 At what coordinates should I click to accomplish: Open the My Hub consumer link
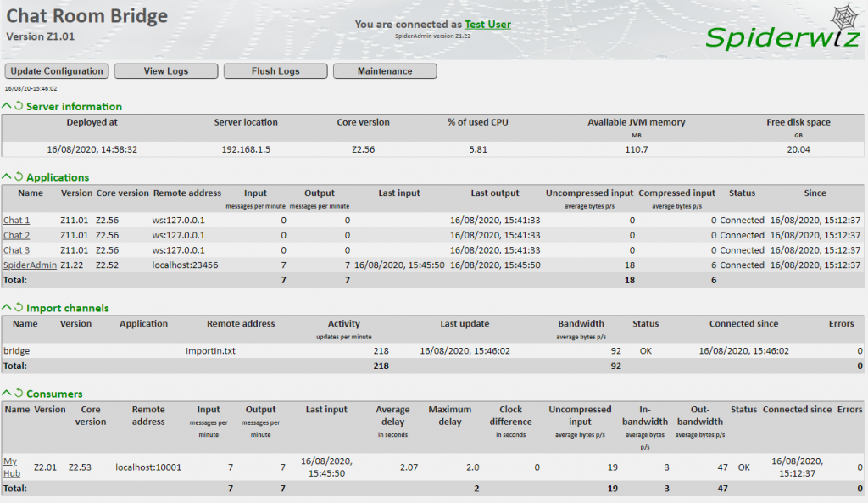click(12, 467)
